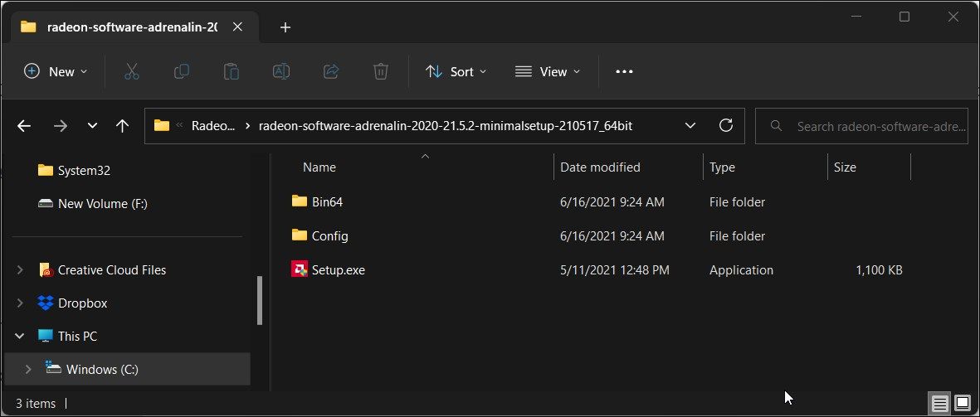Select System32 in navigation pane
This screenshot has width=980, height=417.
click(84, 171)
